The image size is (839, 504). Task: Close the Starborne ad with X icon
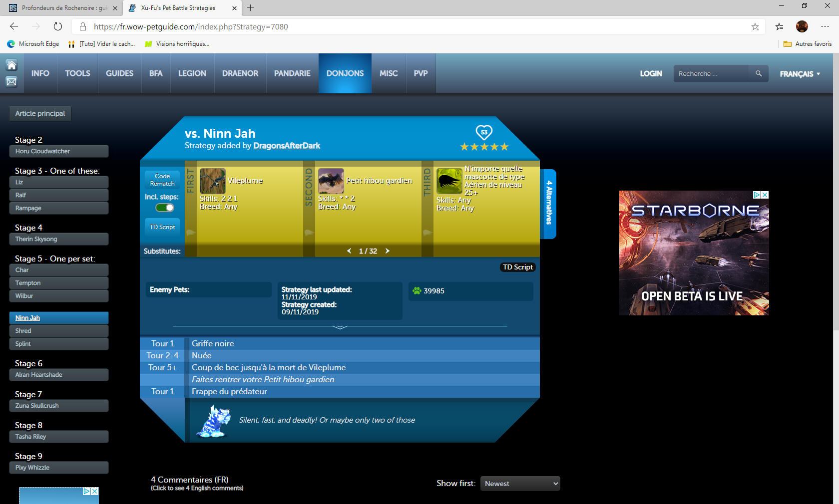[x=765, y=195]
